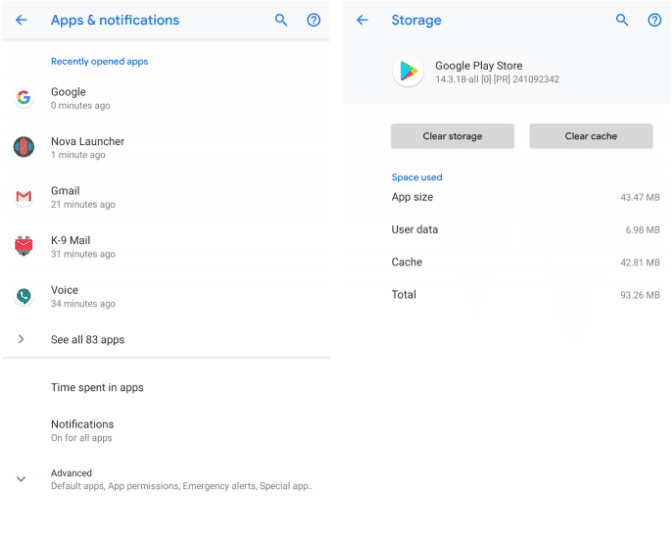Viewport: 672px width, 549px height.
Task: Clear storage for Google Play Store
Action: point(452,136)
